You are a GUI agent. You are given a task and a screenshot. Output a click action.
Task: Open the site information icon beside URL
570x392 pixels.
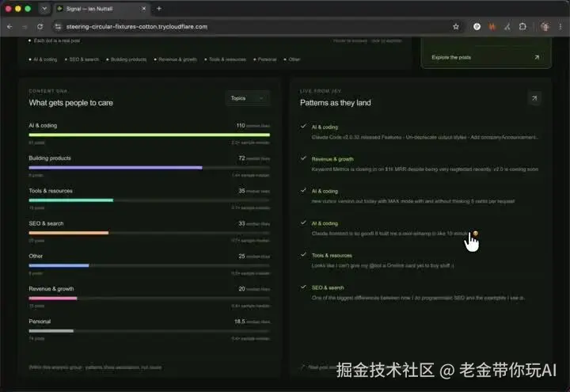pyautogui.click(x=58, y=27)
